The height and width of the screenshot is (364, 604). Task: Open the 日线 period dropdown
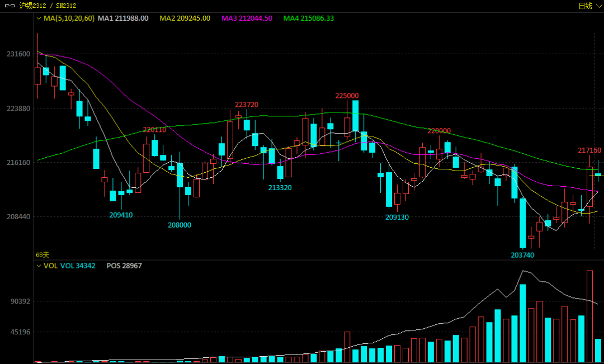click(589, 6)
